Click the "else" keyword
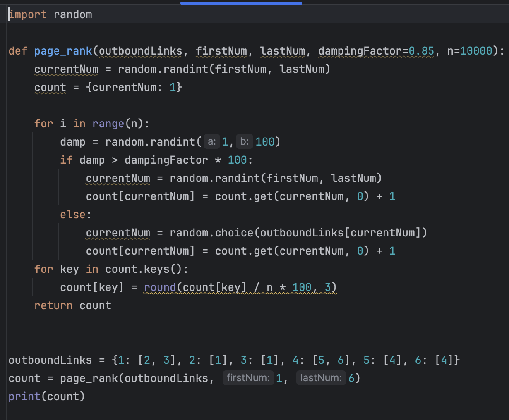The image size is (509, 420). [73, 215]
